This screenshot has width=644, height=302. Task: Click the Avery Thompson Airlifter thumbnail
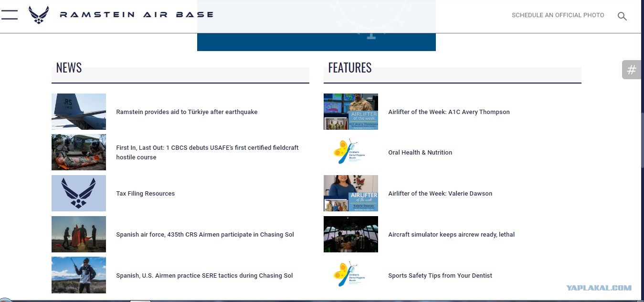(x=351, y=112)
